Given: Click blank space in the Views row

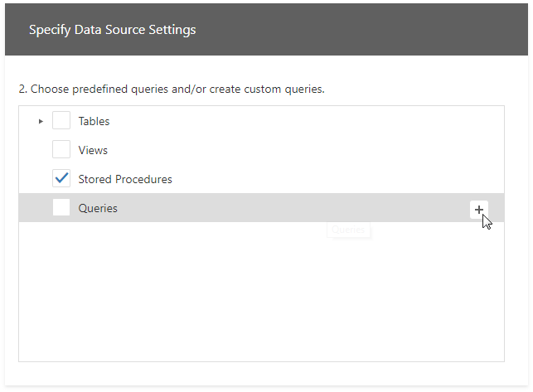Looking at the screenshot, I should click(290, 151).
